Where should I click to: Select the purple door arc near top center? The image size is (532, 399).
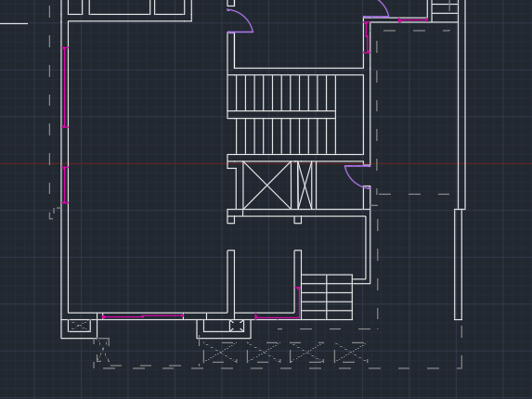click(x=240, y=21)
